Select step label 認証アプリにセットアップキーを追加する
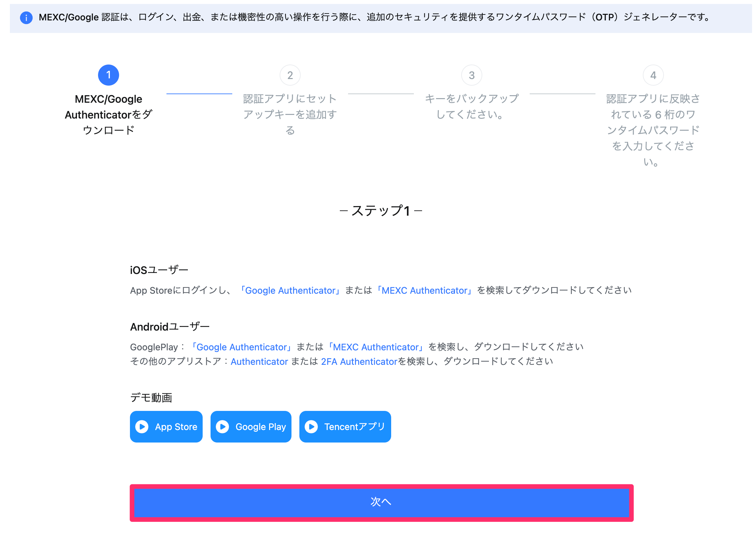The image size is (756, 538). 290,115
